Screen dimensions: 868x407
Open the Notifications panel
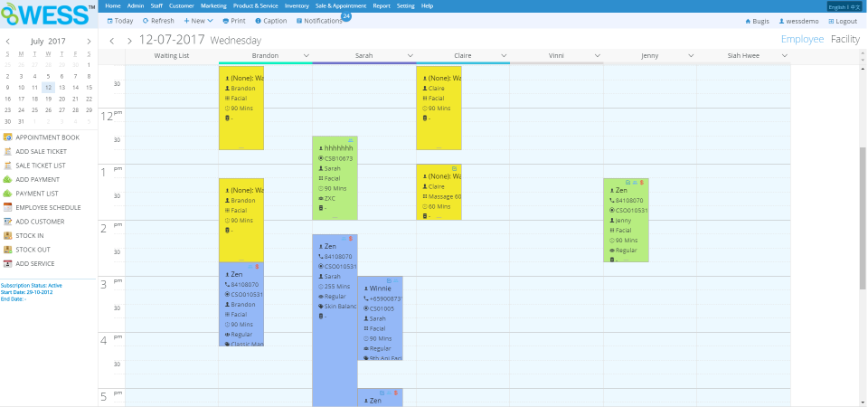click(x=319, y=21)
